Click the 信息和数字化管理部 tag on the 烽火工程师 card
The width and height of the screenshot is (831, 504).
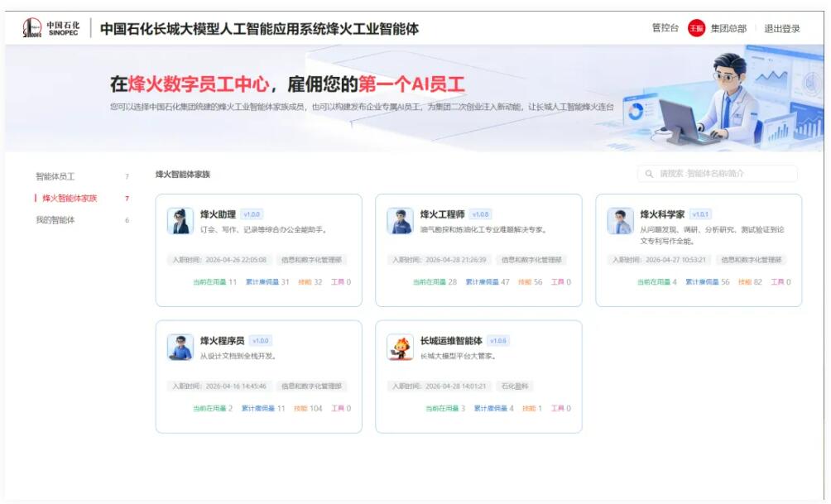[531, 260]
